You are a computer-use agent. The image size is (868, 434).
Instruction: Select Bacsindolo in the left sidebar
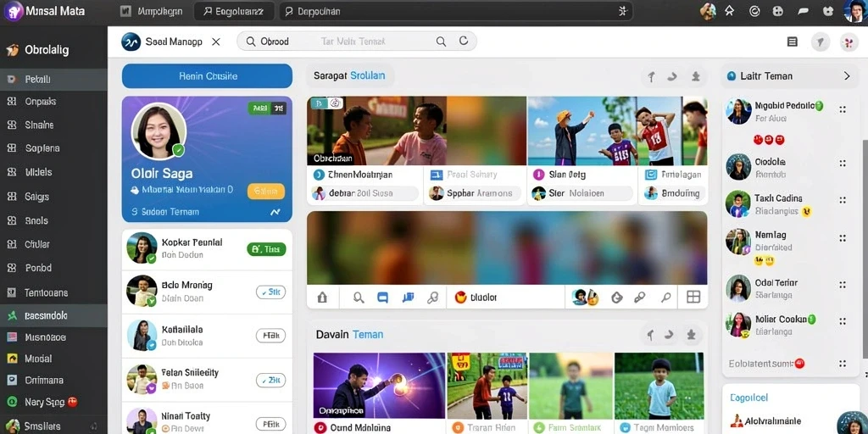[x=53, y=315]
